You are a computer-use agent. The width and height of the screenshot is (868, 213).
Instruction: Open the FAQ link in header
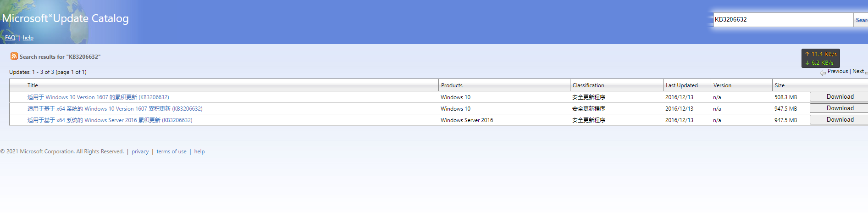(10, 38)
